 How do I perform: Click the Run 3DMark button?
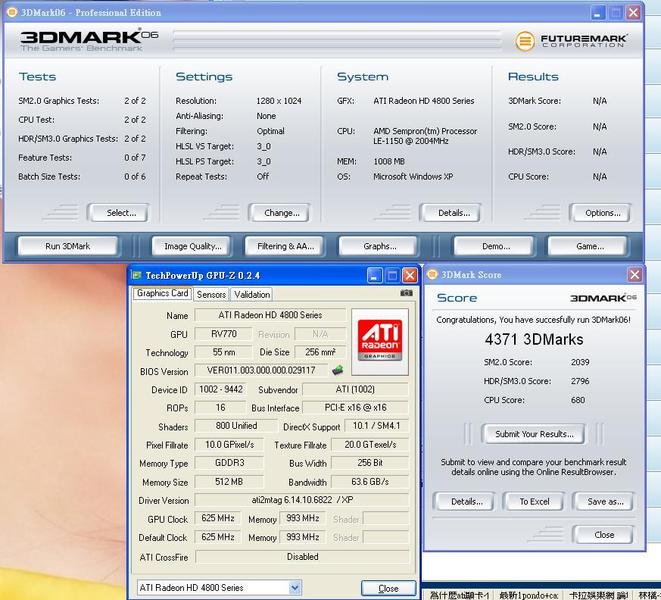tap(68, 246)
